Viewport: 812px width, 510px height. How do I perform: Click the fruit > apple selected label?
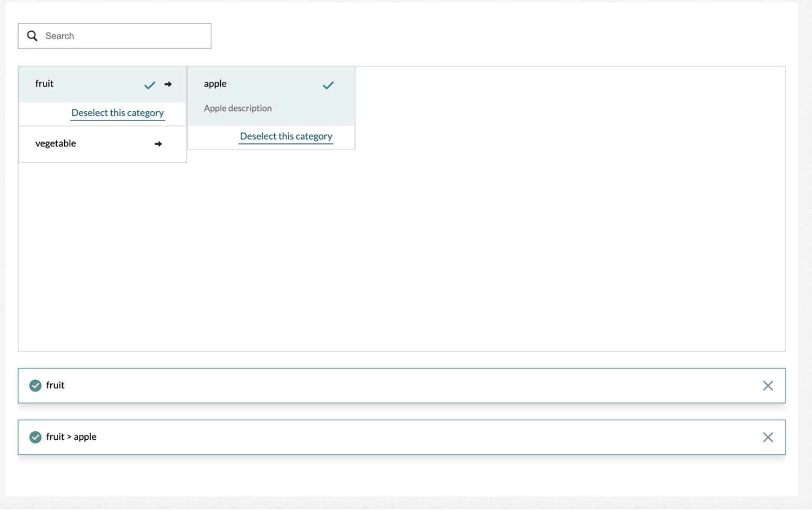pos(71,436)
